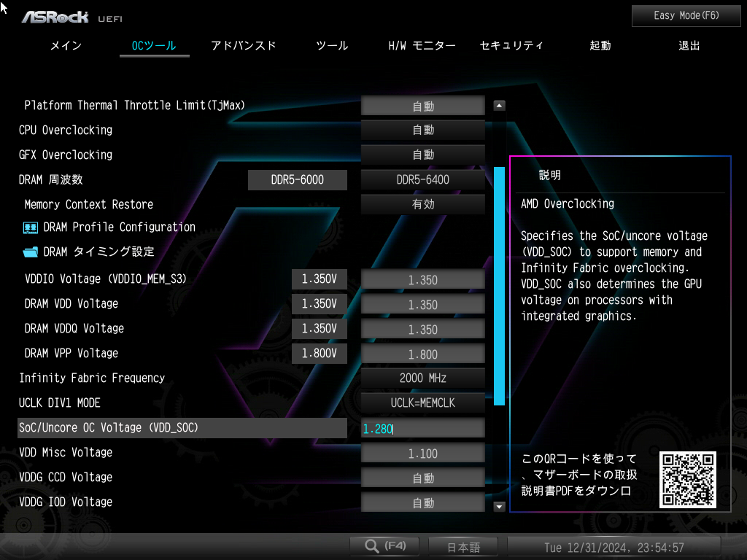Open DRAM Profile Configuration entry
This screenshot has width=747, height=560.
click(x=120, y=227)
